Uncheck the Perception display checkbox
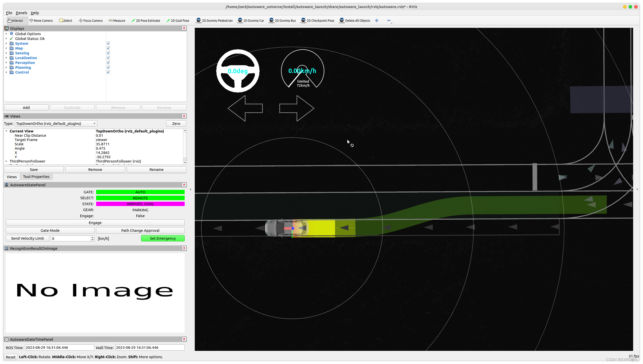643x364 pixels. click(108, 62)
